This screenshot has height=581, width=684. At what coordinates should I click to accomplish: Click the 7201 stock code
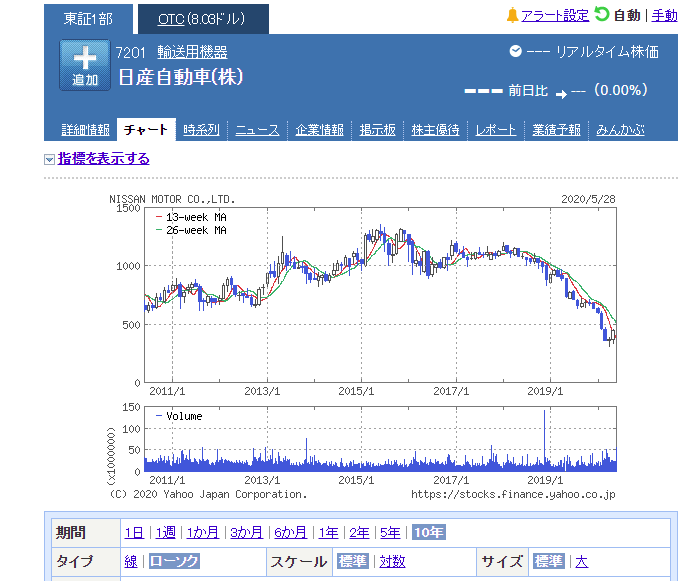click(x=130, y=53)
